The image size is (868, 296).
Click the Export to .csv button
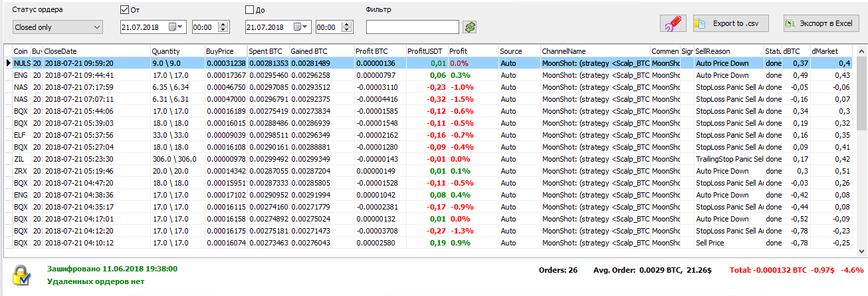(730, 23)
